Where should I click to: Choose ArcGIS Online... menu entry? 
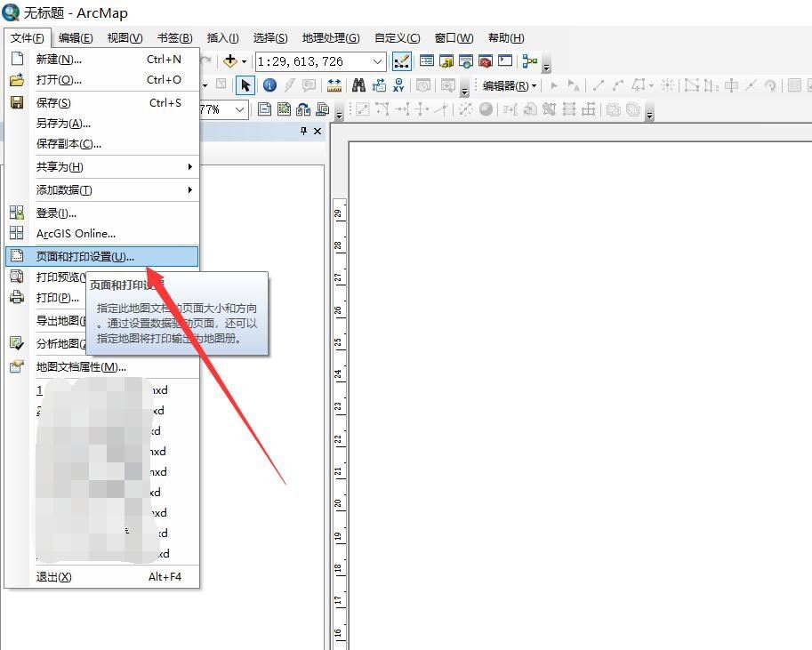click(102, 234)
